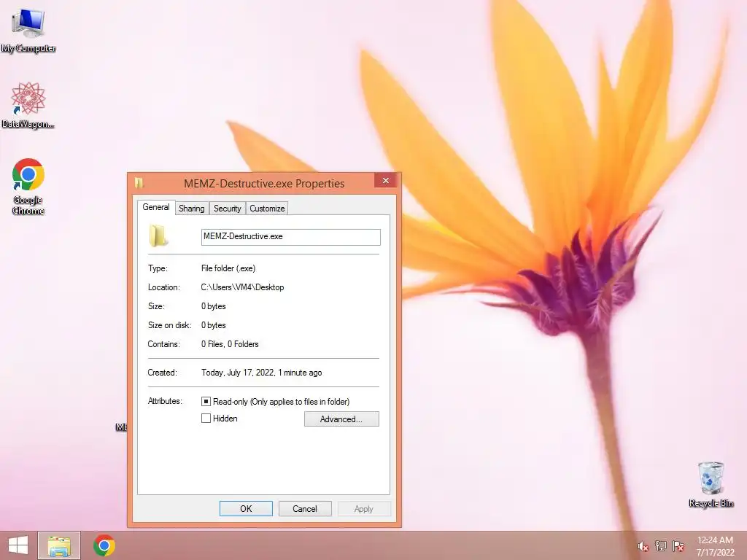Click the muted volume tray icon
Image resolution: width=747 pixels, height=560 pixels.
(643, 546)
